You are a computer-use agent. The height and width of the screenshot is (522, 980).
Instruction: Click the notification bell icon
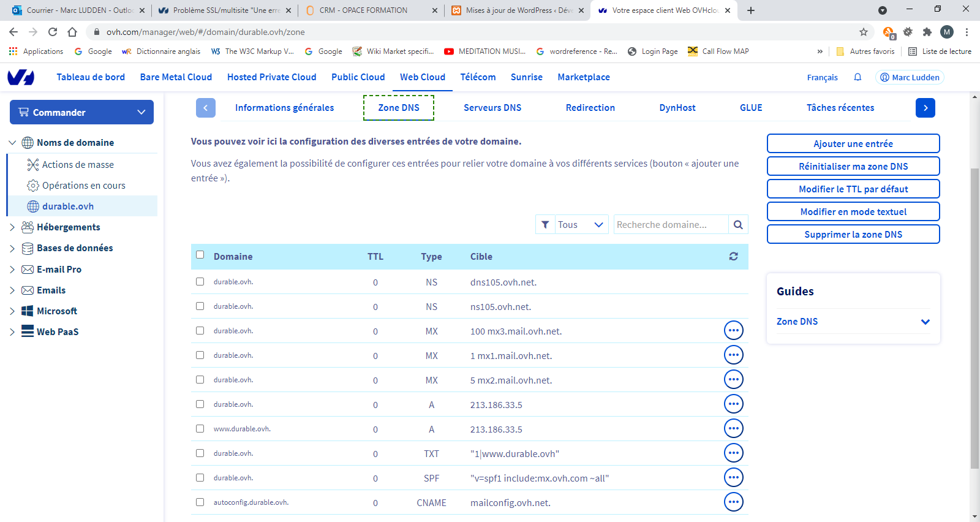858,77
